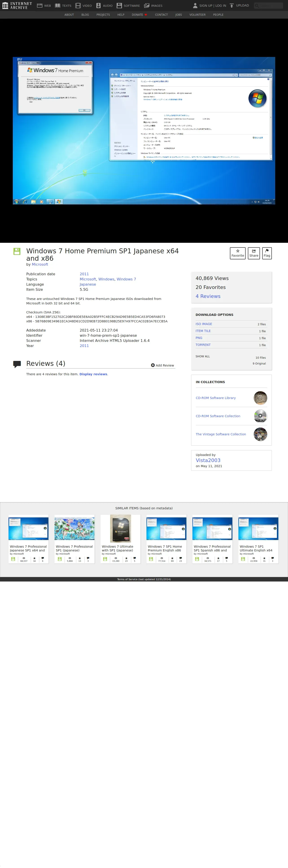Open similar item Windows 7 SP1 Ultimate English x64
This screenshot has height=868, width=288.
(x=258, y=539)
